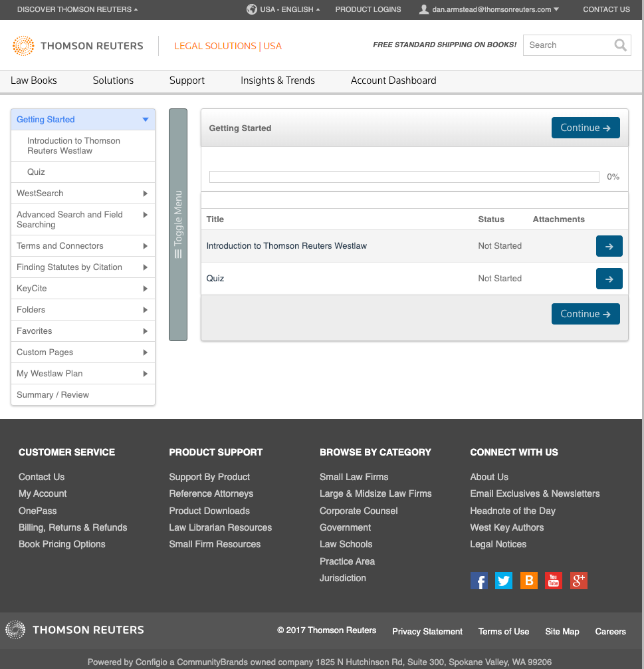Open the USA - English language dropdown
644x669 pixels.
tap(283, 9)
